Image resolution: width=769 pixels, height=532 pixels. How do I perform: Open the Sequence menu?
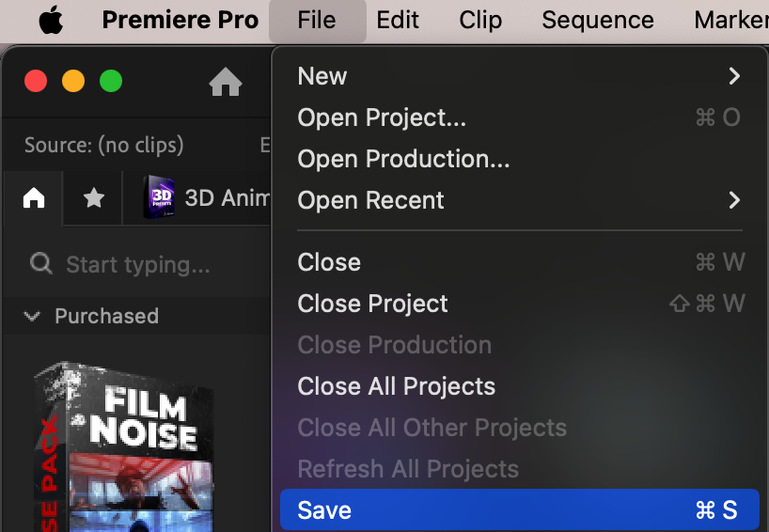pos(597,21)
